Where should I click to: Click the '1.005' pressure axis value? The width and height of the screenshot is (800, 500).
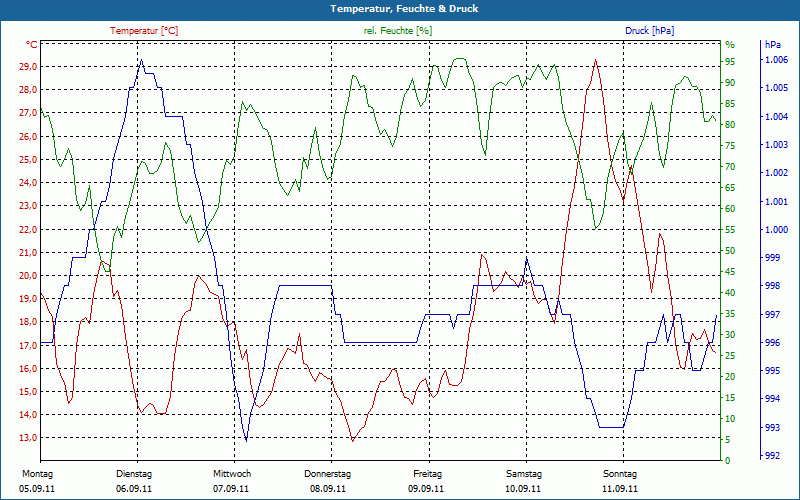click(776, 88)
